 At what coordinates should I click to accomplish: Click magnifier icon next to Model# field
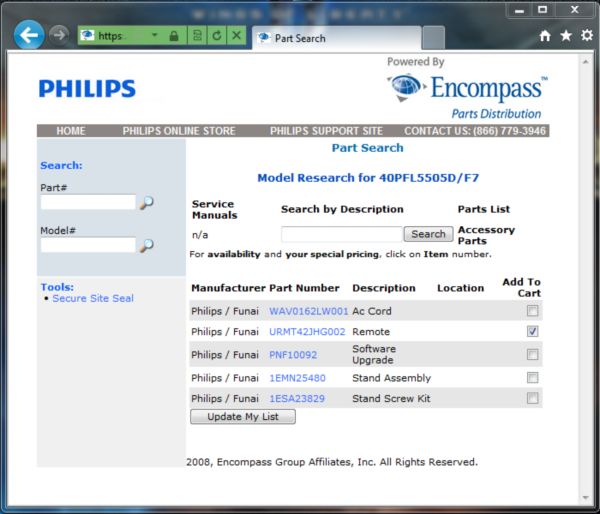(x=147, y=245)
